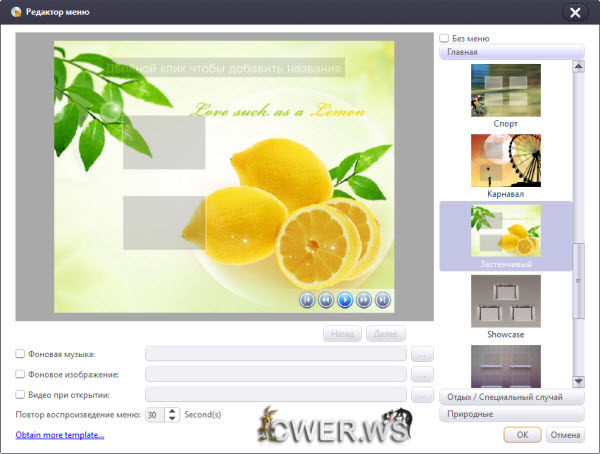Browse for background music file button
This screenshot has height=454, width=600.
pyautogui.click(x=422, y=354)
